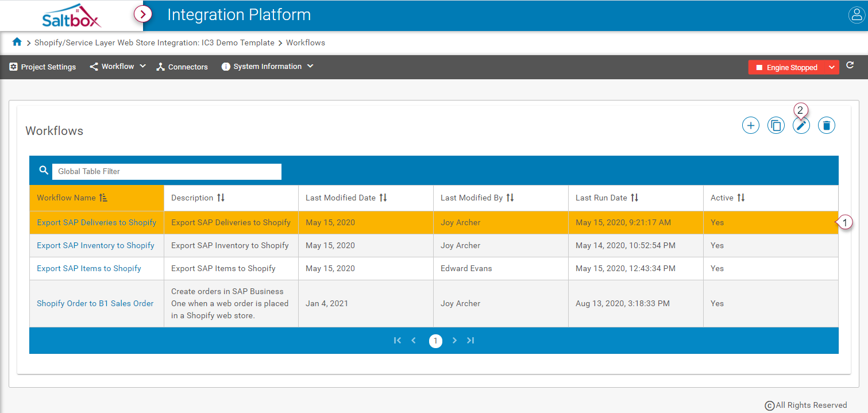Go to last page of table
Viewport: 868px width, 413px height.
[x=470, y=341]
